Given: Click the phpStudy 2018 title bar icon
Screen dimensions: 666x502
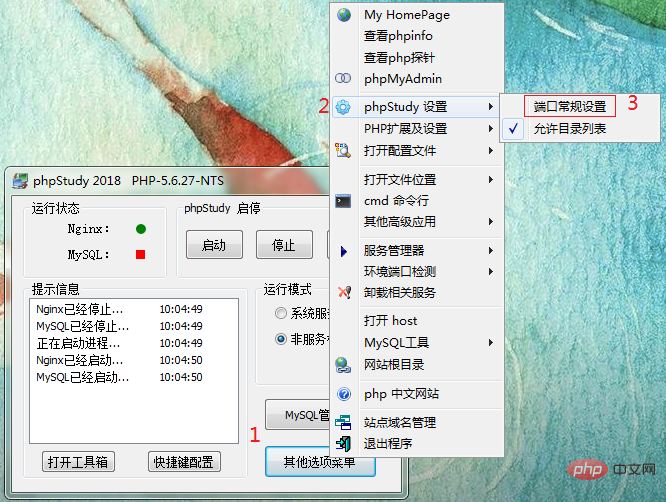Looking at the screenshot, I should 20,180.
